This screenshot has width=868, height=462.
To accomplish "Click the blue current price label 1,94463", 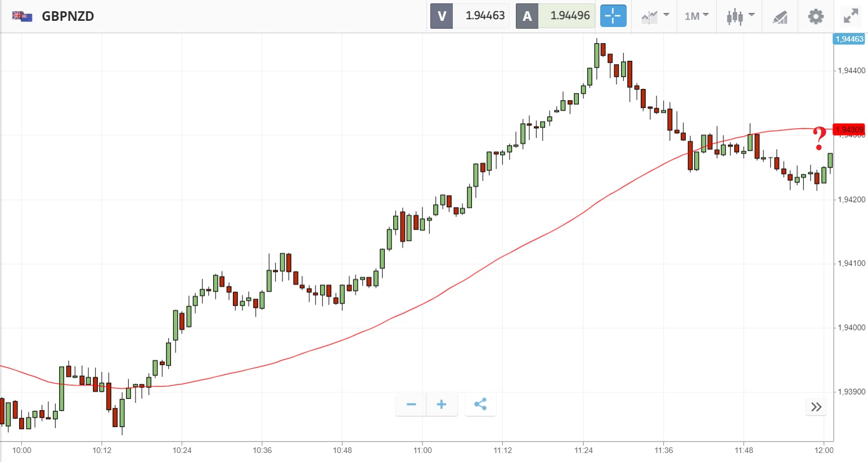I will point(849,39).
